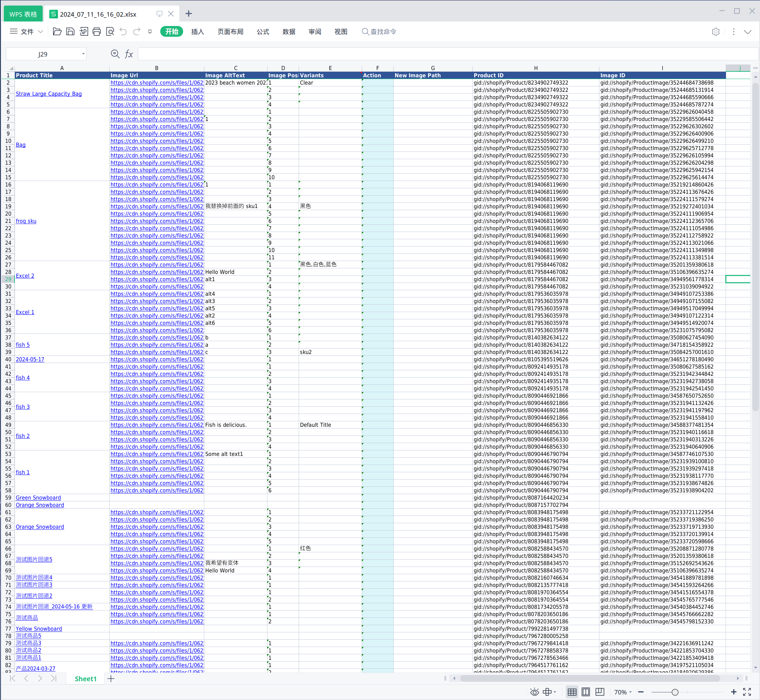Select the export to PDF icon

coord(83,32)
